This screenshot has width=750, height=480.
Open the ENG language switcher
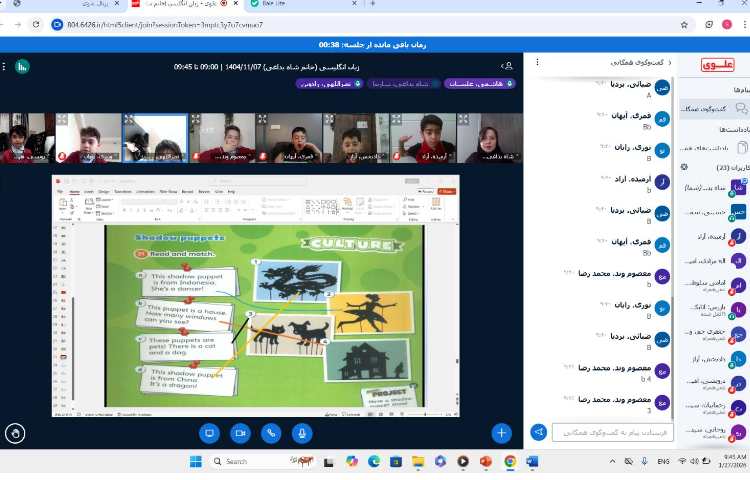[x=663, y=461]
